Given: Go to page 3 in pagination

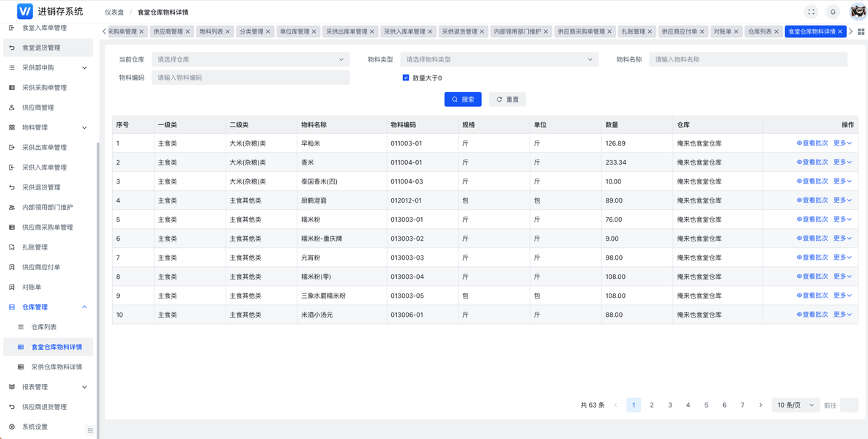Looking at the screenshot, I should tap(669, 405).
